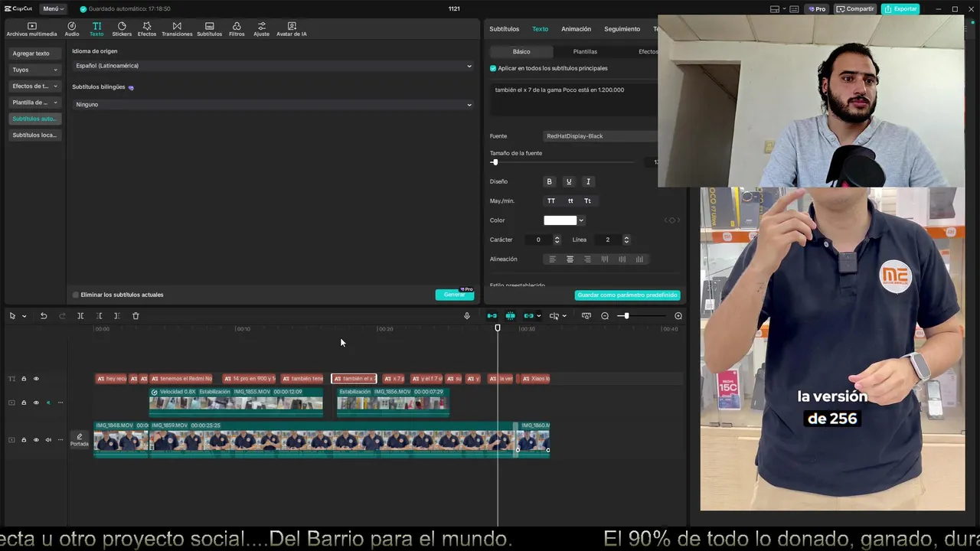Switch to the Subtítulos tab in right panel
This screenshot has width=980, height=551.
[504, 29]
